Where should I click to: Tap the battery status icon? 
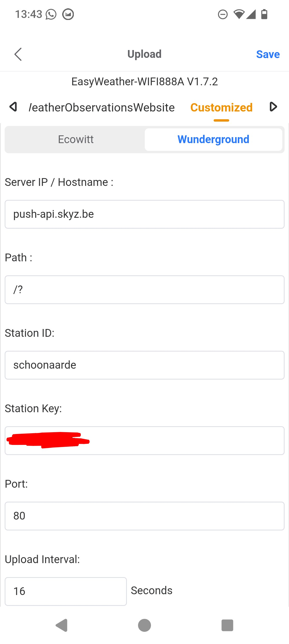point(264,14)
